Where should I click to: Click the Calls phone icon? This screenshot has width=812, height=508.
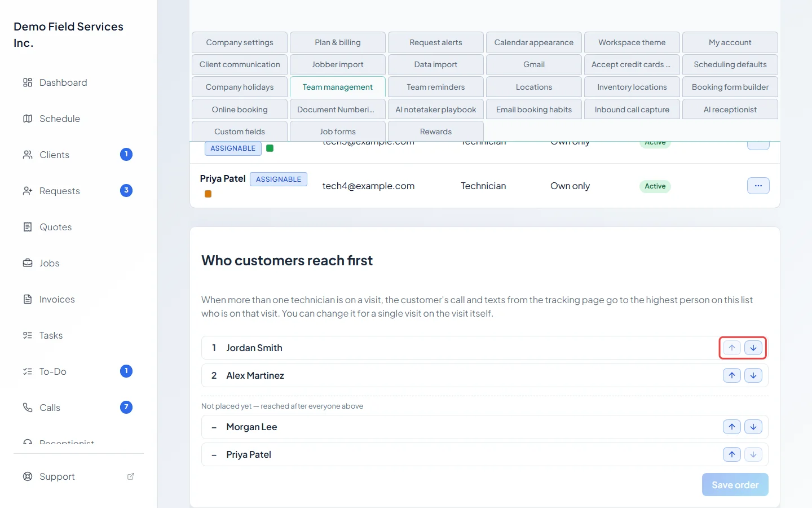coord(28,408)
